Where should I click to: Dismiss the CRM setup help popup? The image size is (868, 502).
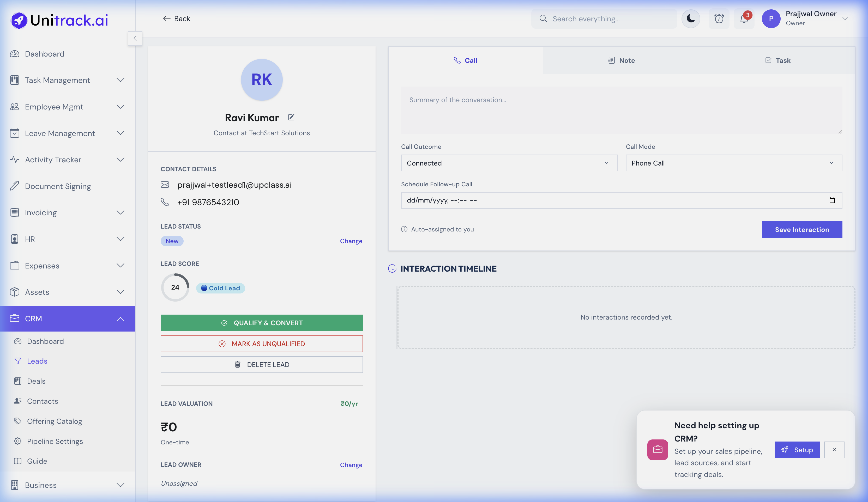[834, 450]
